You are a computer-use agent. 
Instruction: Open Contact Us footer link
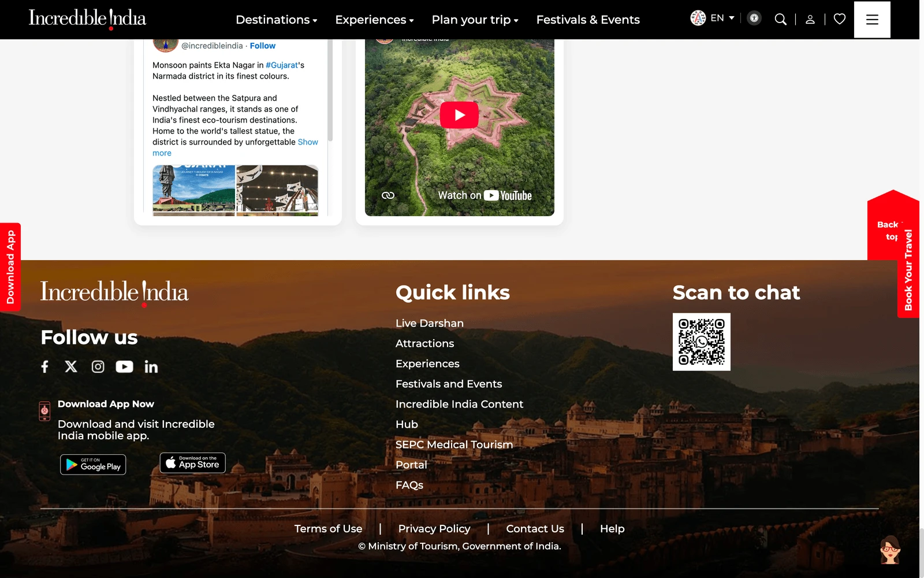coord(535,528)
